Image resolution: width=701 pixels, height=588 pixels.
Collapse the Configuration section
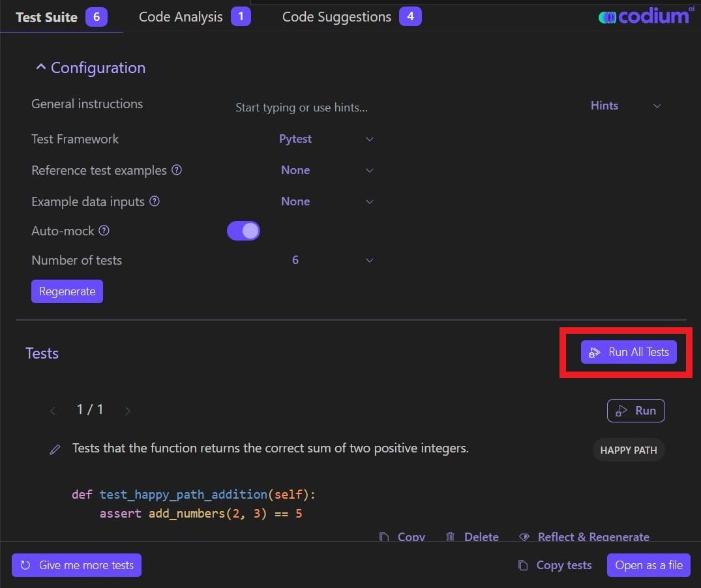[91, 68]
